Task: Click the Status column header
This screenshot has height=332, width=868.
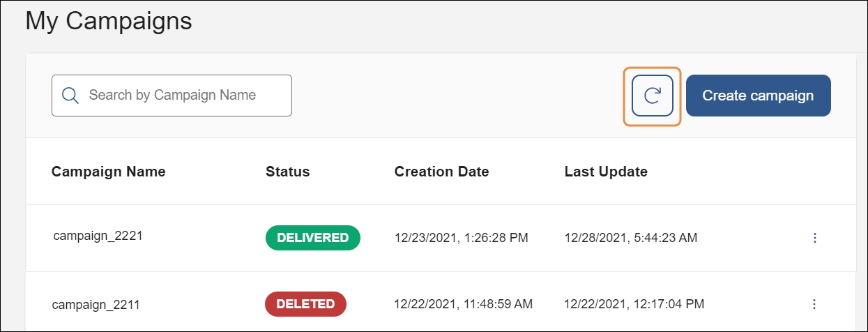Action: pyautogui.click(x=287, y=172)
